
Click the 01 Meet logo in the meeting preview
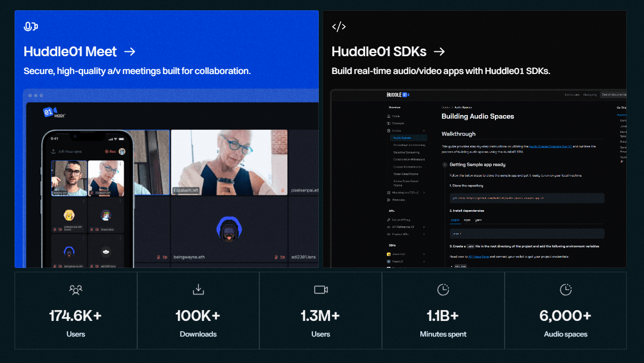click(x=53, y=112)
